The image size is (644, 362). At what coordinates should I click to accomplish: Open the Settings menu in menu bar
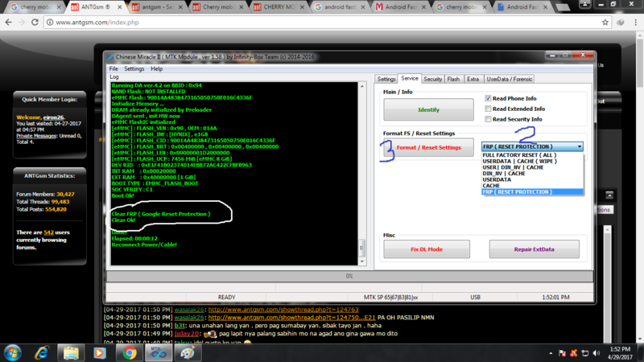tap(134, 69)
